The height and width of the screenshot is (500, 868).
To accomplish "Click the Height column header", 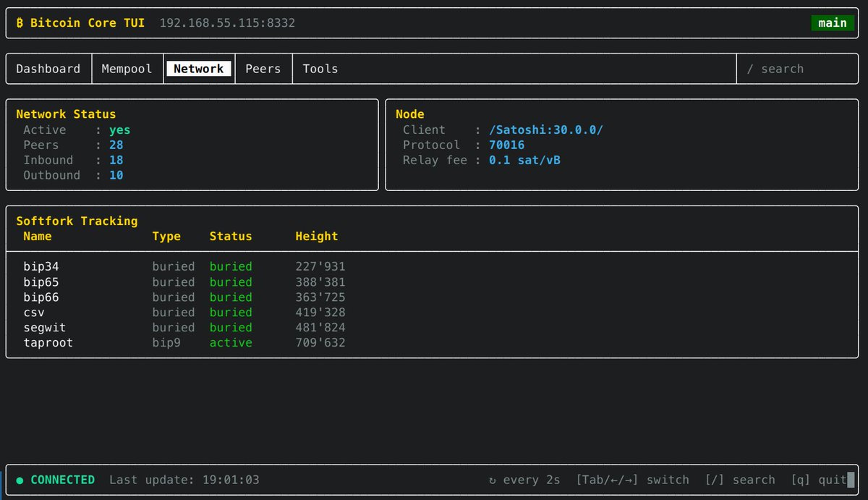I will click(317, 237).
